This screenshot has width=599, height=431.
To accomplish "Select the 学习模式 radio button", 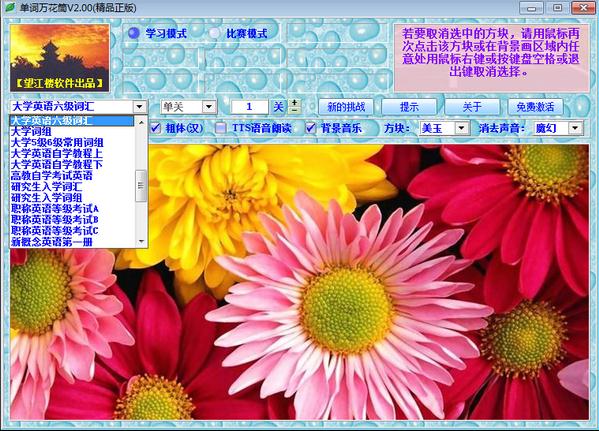I will [134, 34].
